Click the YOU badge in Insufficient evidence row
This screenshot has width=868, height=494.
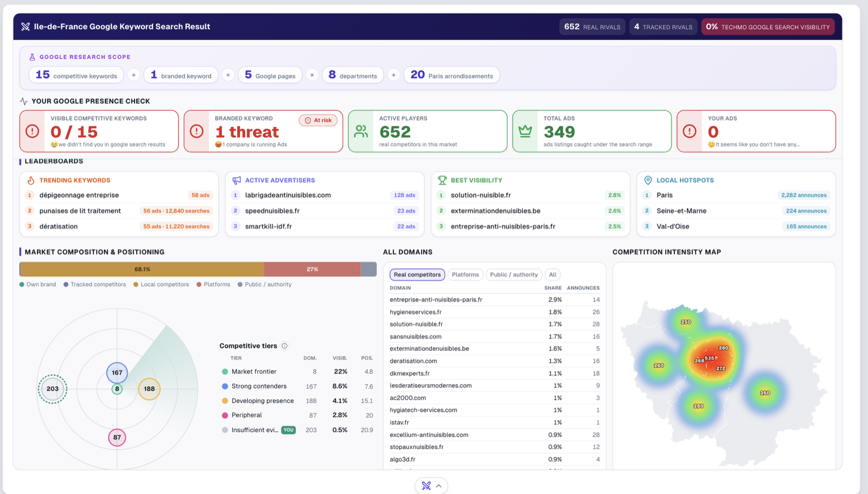tap(289, 430)
